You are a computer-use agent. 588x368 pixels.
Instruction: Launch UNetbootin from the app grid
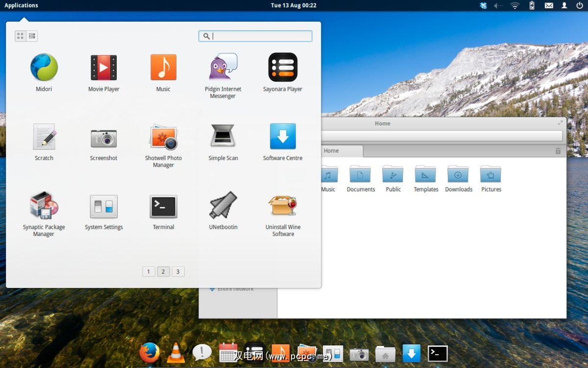click(x=223, y=206)
